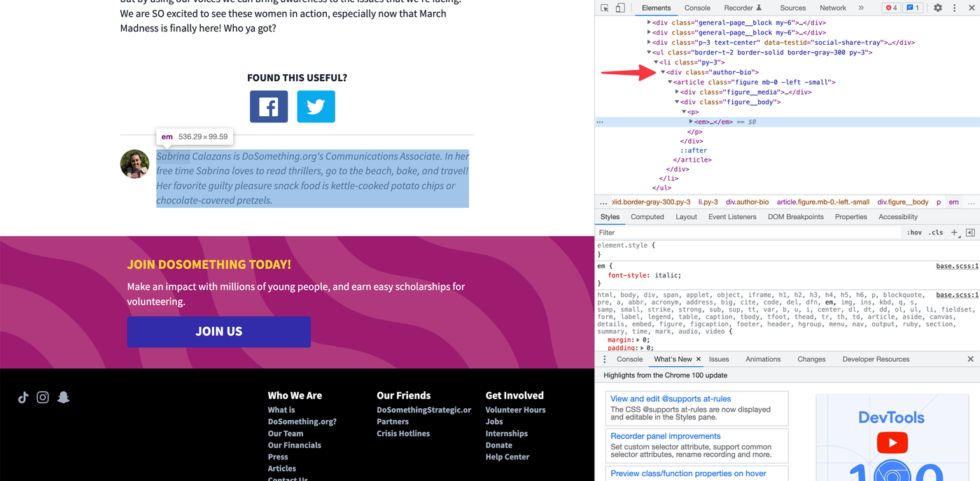The width and height of the screenshot is (980, 481).
Task: Open the Instagram footer icon
Action: 43,397
